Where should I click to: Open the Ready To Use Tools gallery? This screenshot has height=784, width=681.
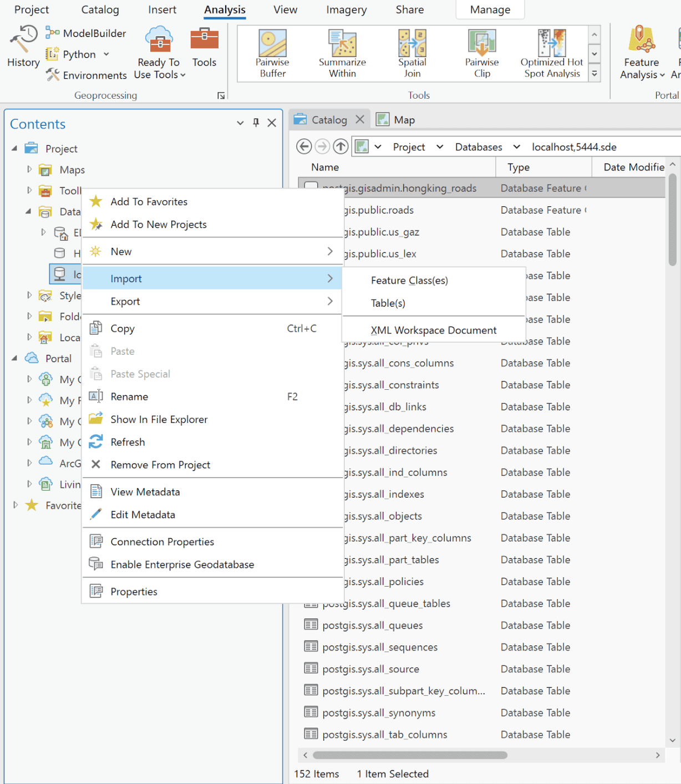click(x=159, y=53)
